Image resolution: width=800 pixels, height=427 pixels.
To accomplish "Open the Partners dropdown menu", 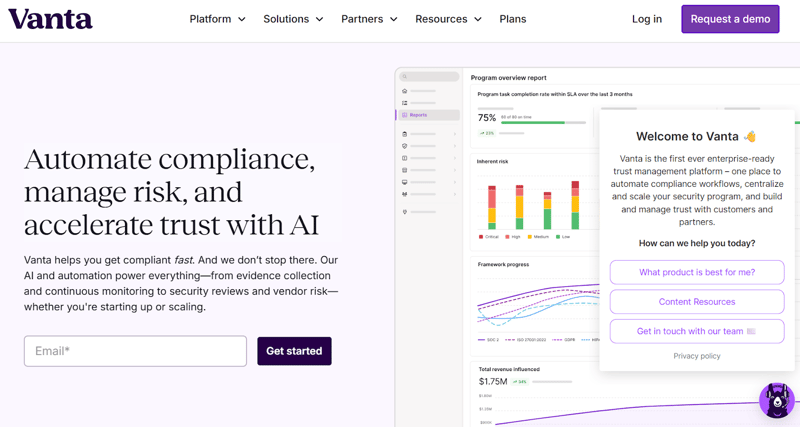I will pyautogui.click(x=369, y=19).
